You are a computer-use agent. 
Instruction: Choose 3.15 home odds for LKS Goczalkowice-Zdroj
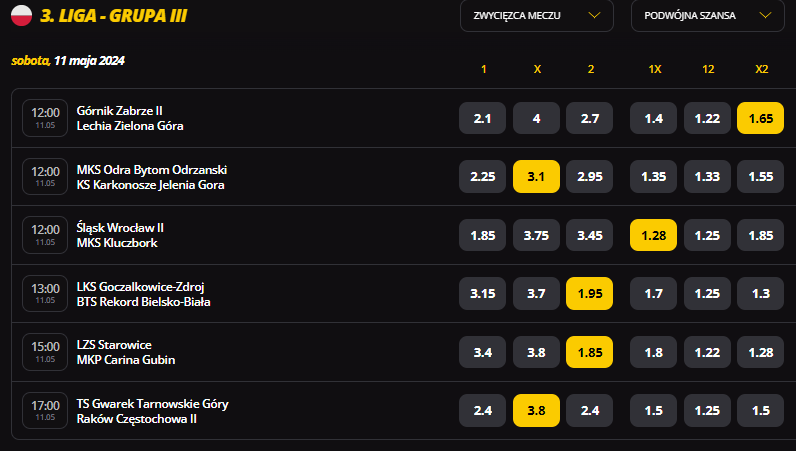(x=482, y=294)
